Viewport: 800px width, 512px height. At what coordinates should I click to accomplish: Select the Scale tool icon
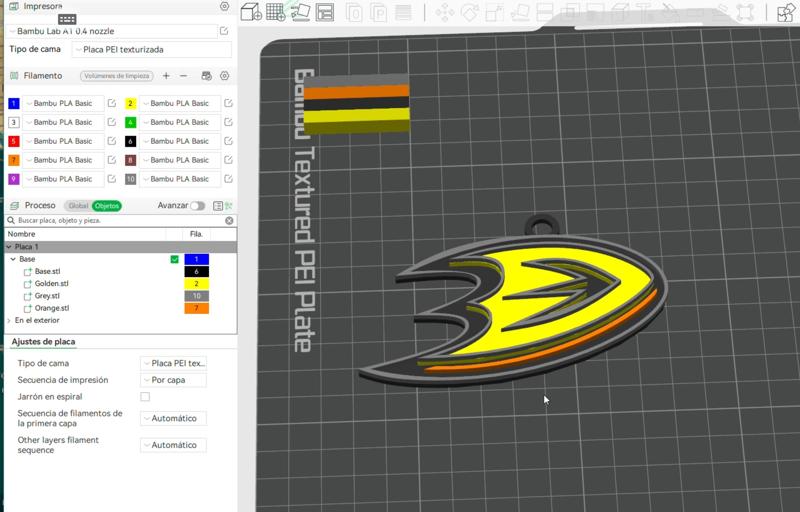point(494,12)
